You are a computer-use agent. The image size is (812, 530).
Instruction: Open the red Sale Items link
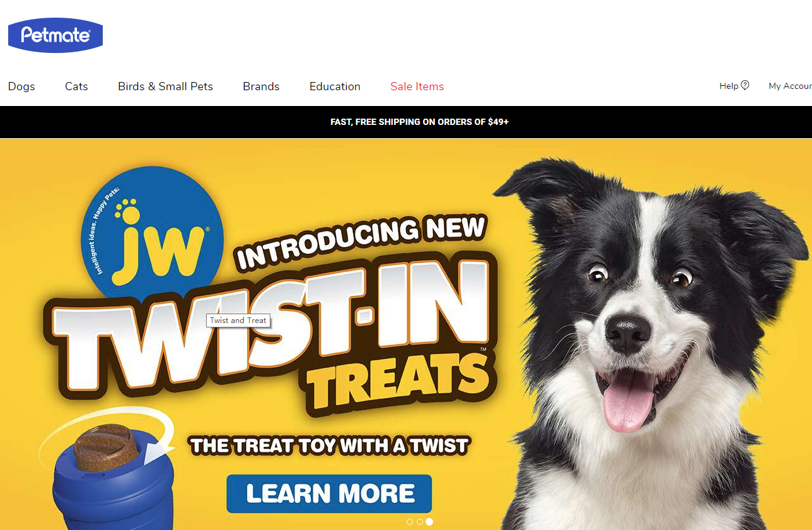417,86
